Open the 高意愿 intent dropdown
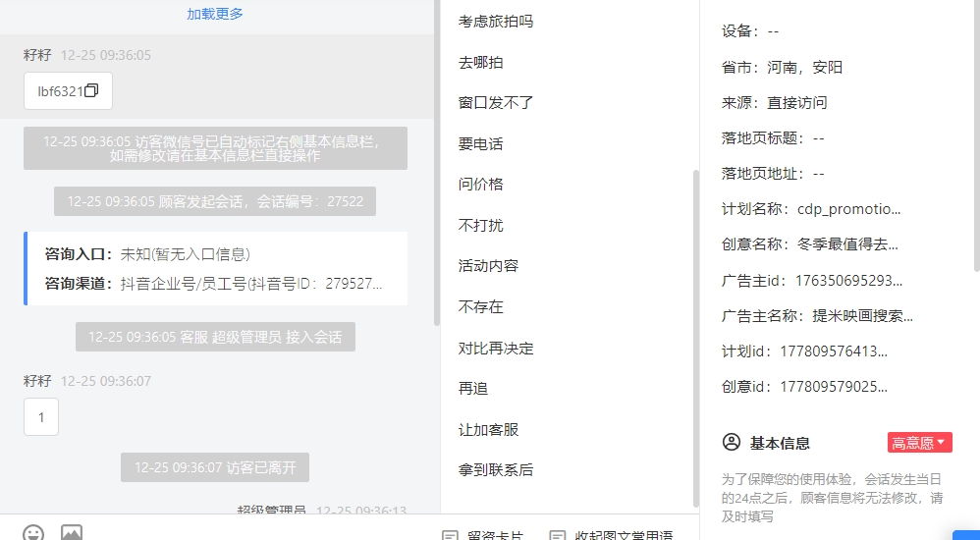The image size is (980, 540). (919, 443)
